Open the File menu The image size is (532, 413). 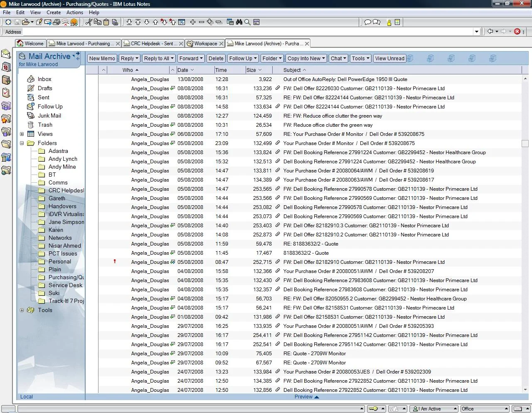(7, 12)
